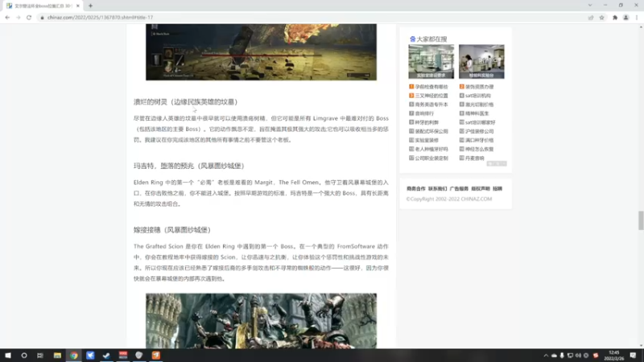Open File Explorer from taskbar
This screenshot has height=362, width=644.
(57, 356)
